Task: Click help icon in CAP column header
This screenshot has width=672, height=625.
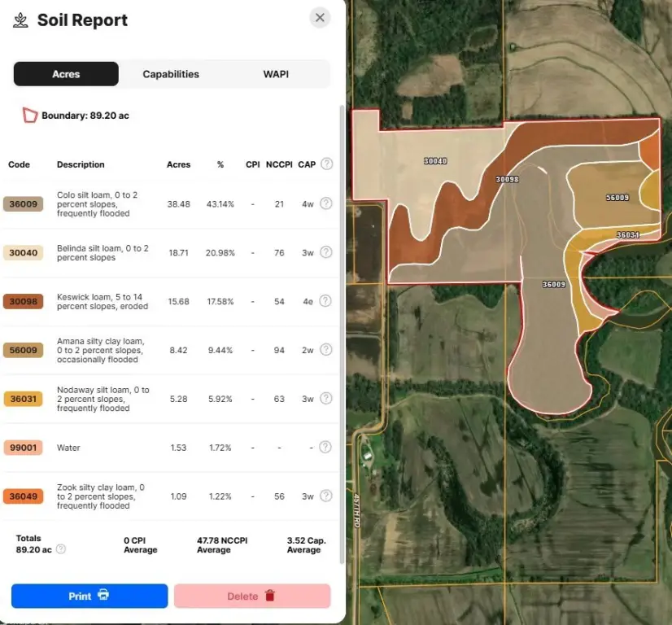Action: (x=327, y=164)
